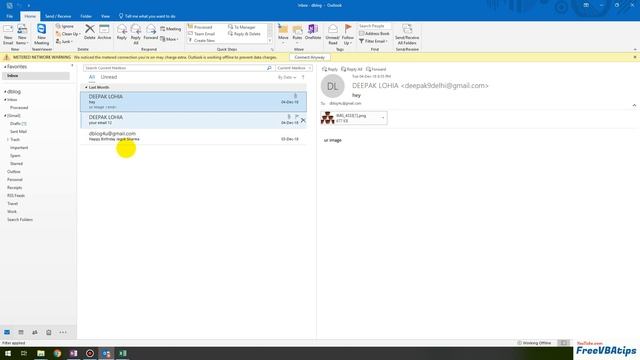640x360 pixels.
Task: Select the DEEPAK LOHIA 'your email 12' message
Action: click(193, 120)
